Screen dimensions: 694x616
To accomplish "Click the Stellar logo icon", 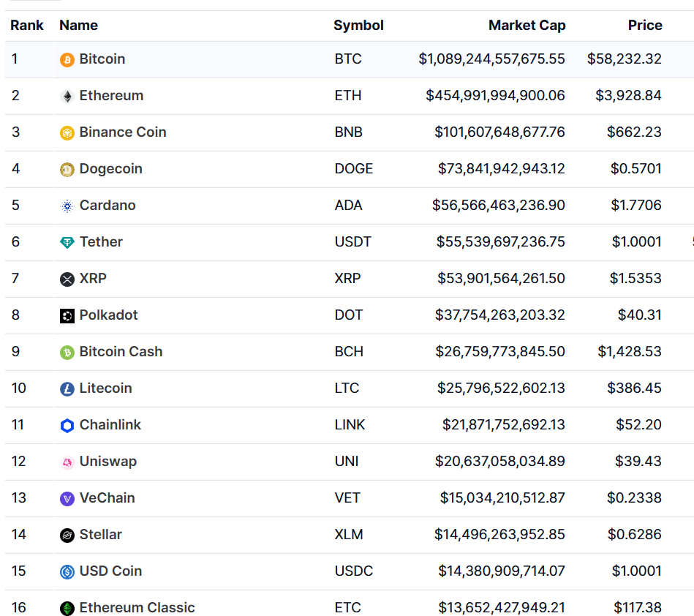I will 67,536.
